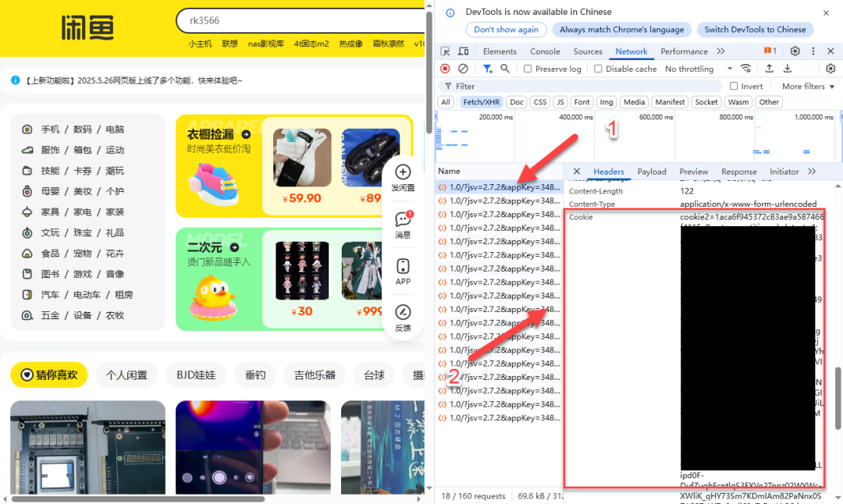843x504 pixels.
Task: Enable the Preserve log checkbox
Action: [x=528, y=69]
